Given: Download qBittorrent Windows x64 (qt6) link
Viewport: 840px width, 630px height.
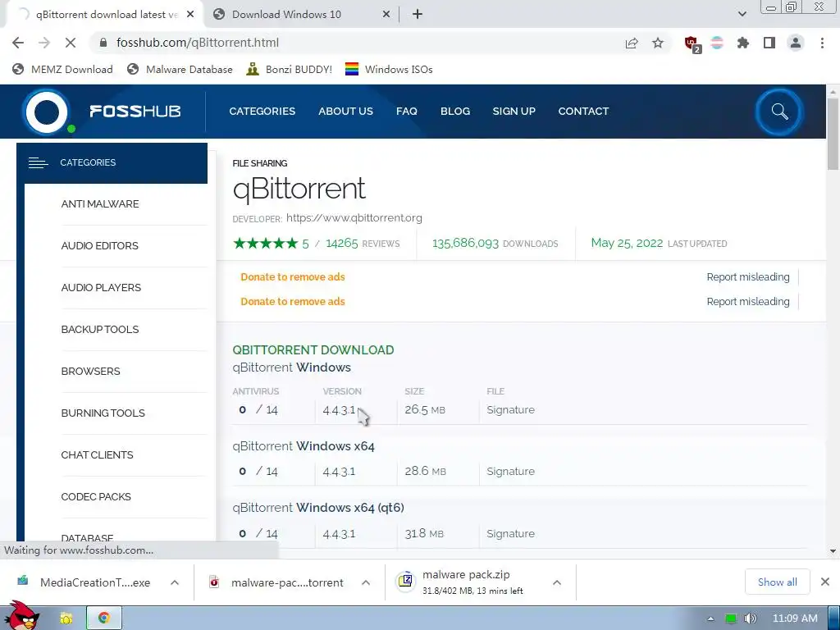Looking at the screenshot, I should [318, 508].
